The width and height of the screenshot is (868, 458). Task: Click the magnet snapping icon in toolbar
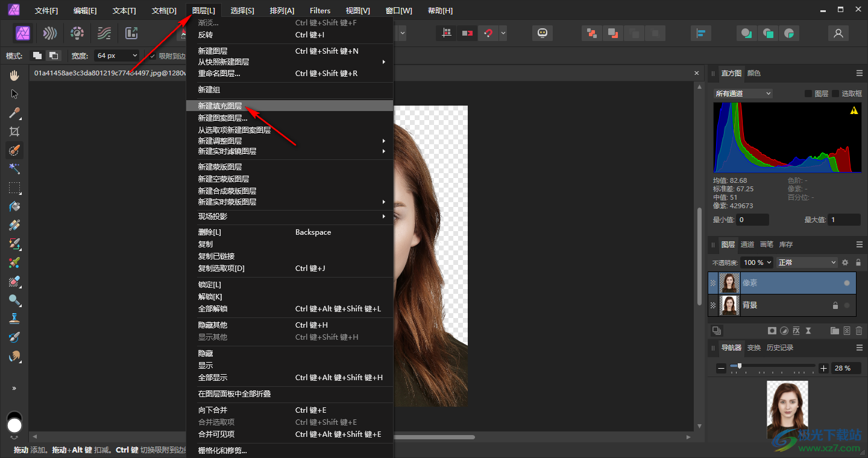point(488,33)
